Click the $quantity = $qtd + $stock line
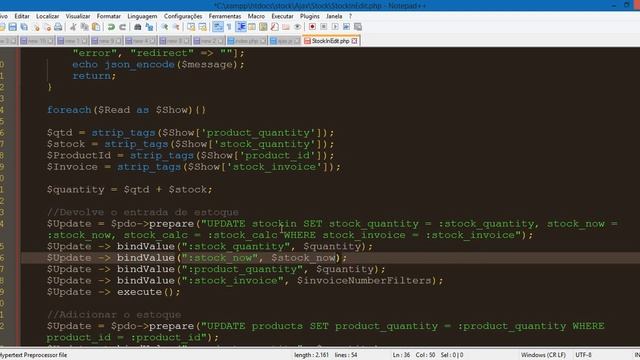640x360 pixels. 129,189
